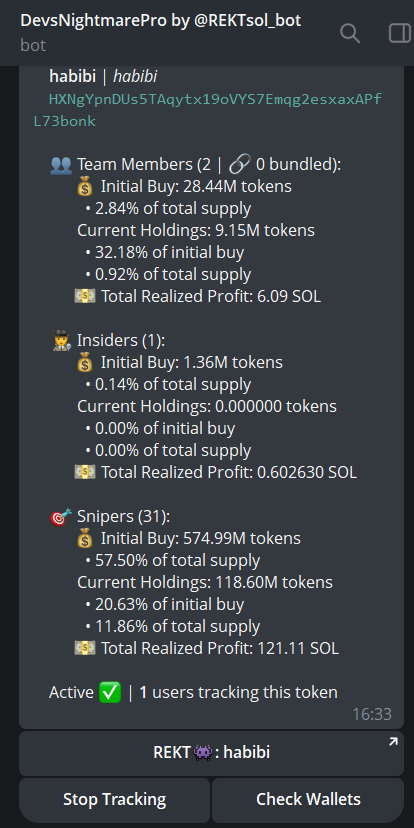Click the Team Members people emoji
414x828 pixels.
pyautogui.click(x=61, y=165)
